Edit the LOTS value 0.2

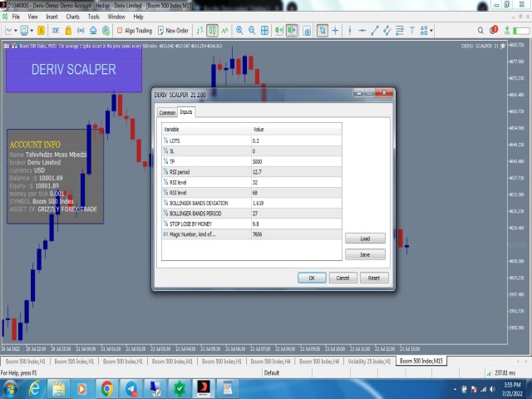tap(296, 140)
